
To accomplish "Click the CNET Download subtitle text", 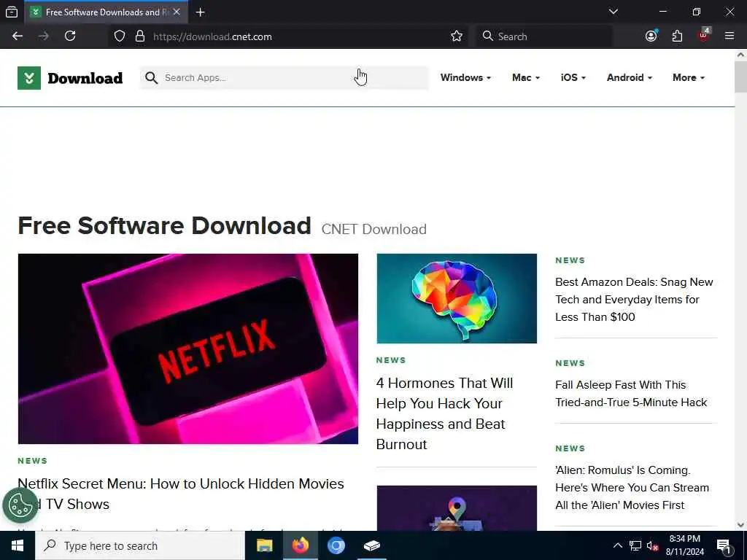I will point(374,230).
